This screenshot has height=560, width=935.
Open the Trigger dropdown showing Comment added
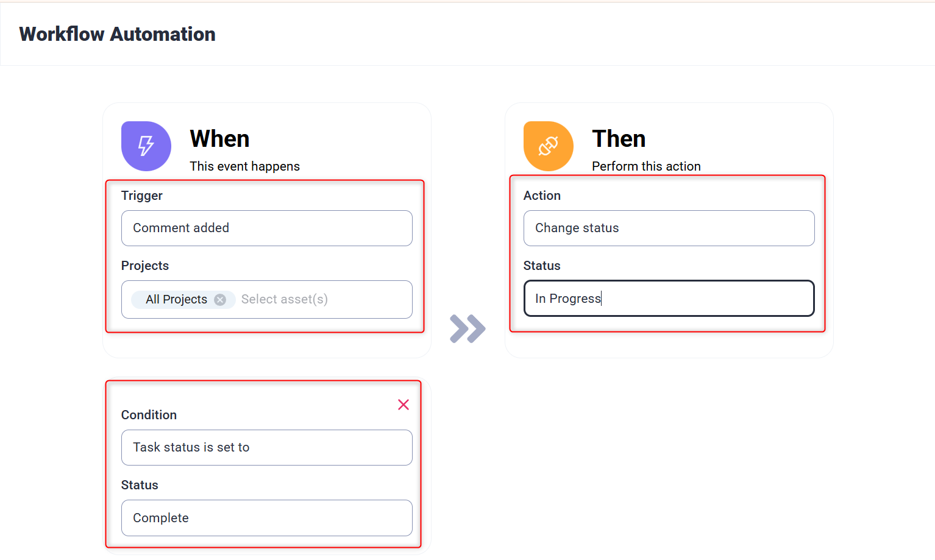click(266, 228)
